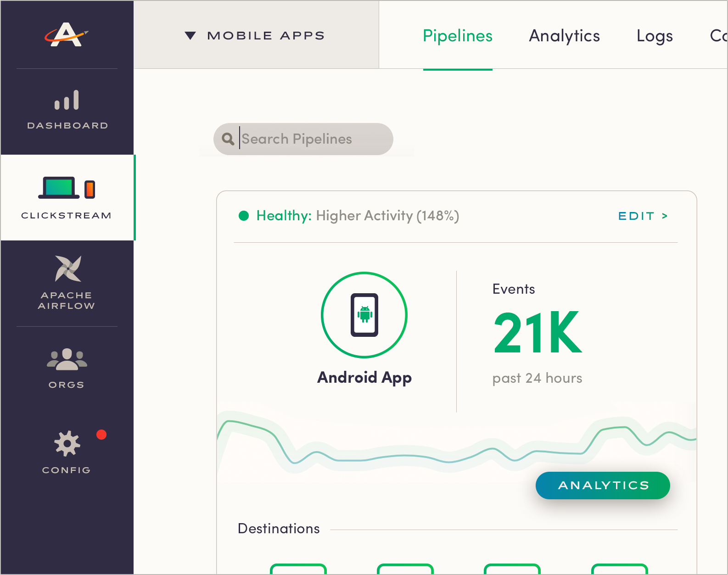
Task: Click the search magnifier icon
Action: tap(228, 139)
